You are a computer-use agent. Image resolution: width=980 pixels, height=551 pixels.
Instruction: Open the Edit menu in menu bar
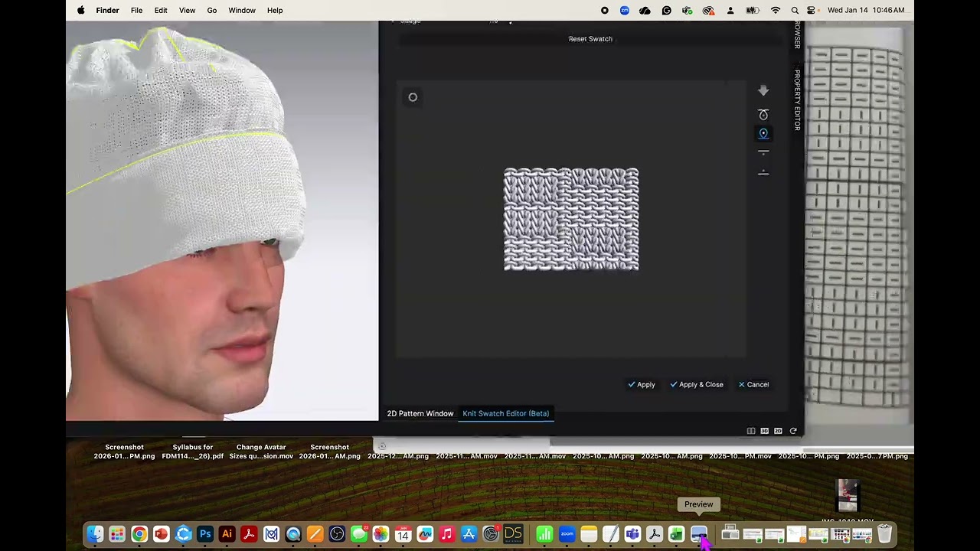coord(161,11)
